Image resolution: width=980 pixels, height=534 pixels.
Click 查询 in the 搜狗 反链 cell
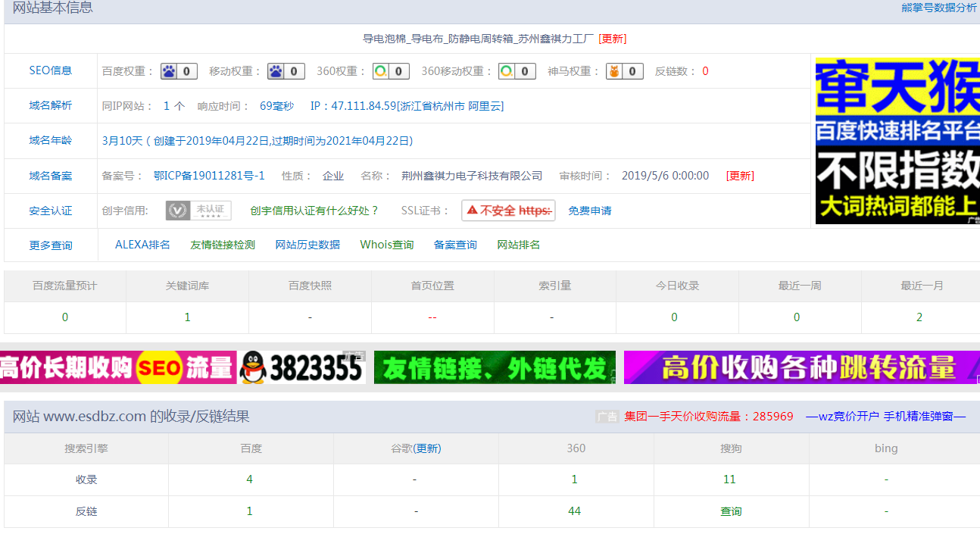(x=731, y=511)
